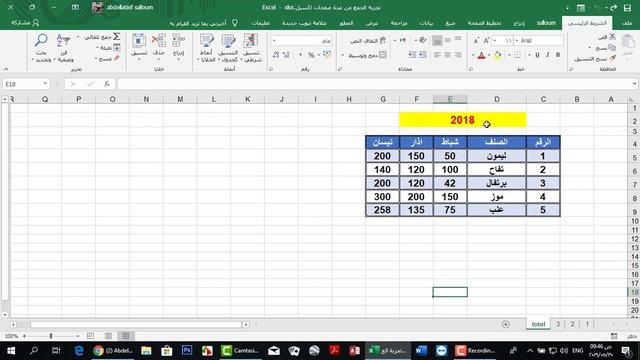Open the number format dropdown
This screenshot has width=640, height=360.
click(274, 40)
